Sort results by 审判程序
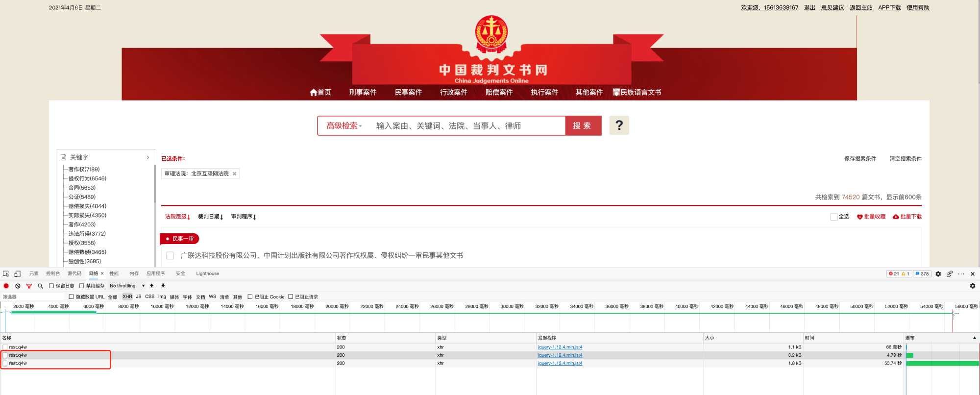The width and height of the screenshot is (980, 395). [x=244, y=217]
